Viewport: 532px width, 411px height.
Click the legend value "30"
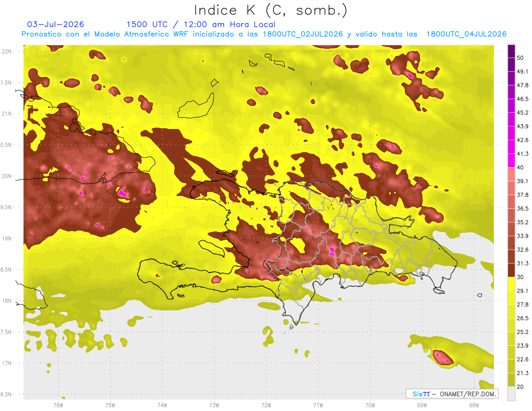(521, 277)
